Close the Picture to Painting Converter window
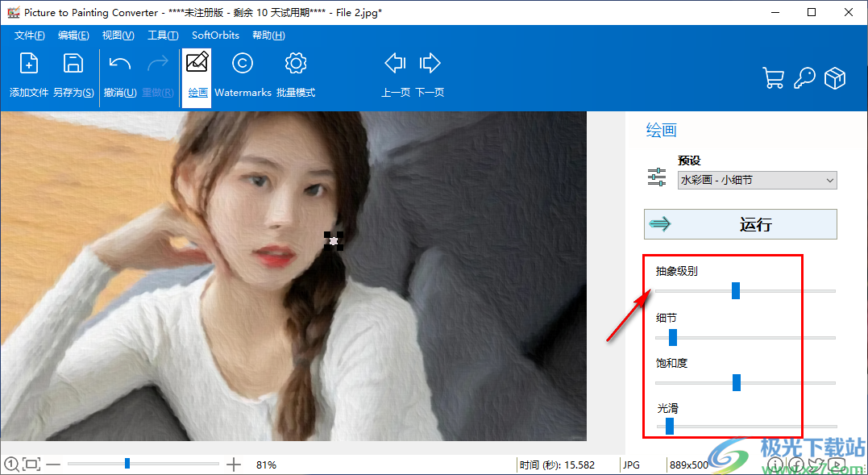This screenshot has width=868, height=475. [849, 12]
